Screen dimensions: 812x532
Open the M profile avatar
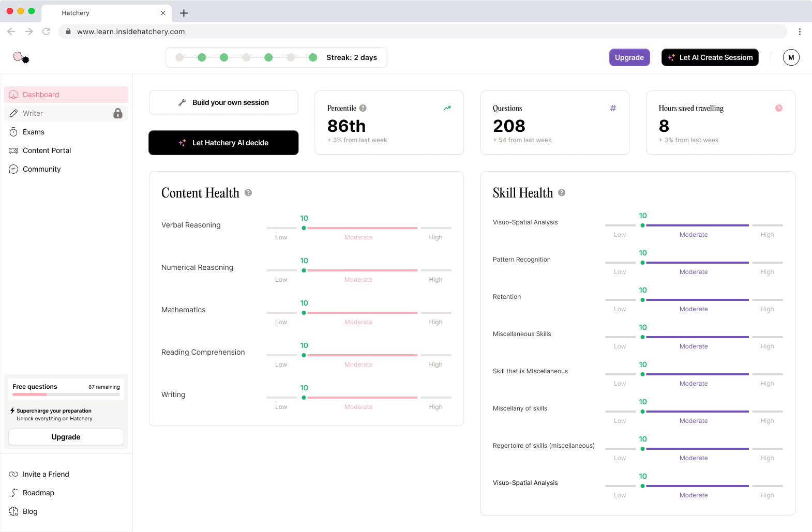(x=791, y=57)
